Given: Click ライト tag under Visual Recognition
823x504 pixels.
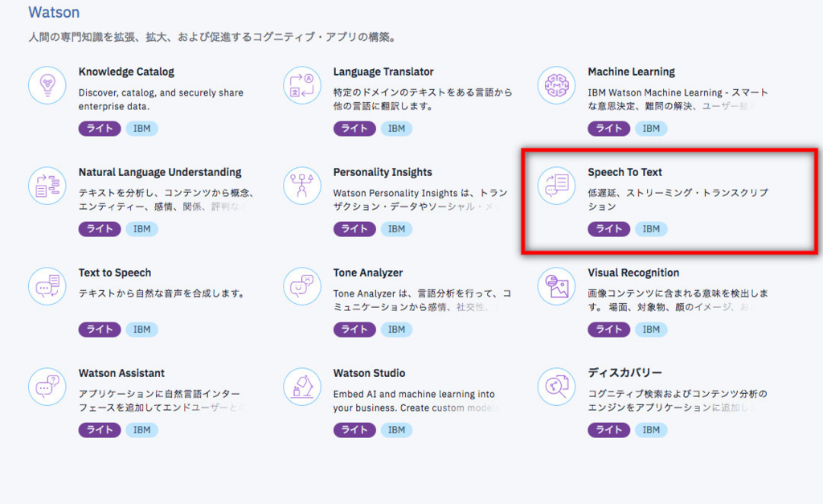Looking at the screenshot, I should [x=609, y=330].
